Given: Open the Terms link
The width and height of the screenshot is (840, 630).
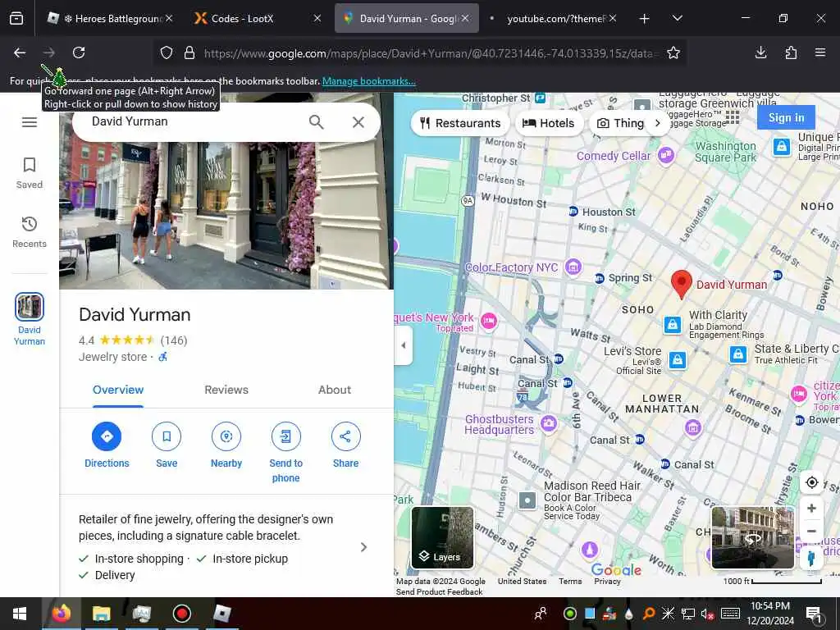Looking at the screenshot, I should point(570,582).
